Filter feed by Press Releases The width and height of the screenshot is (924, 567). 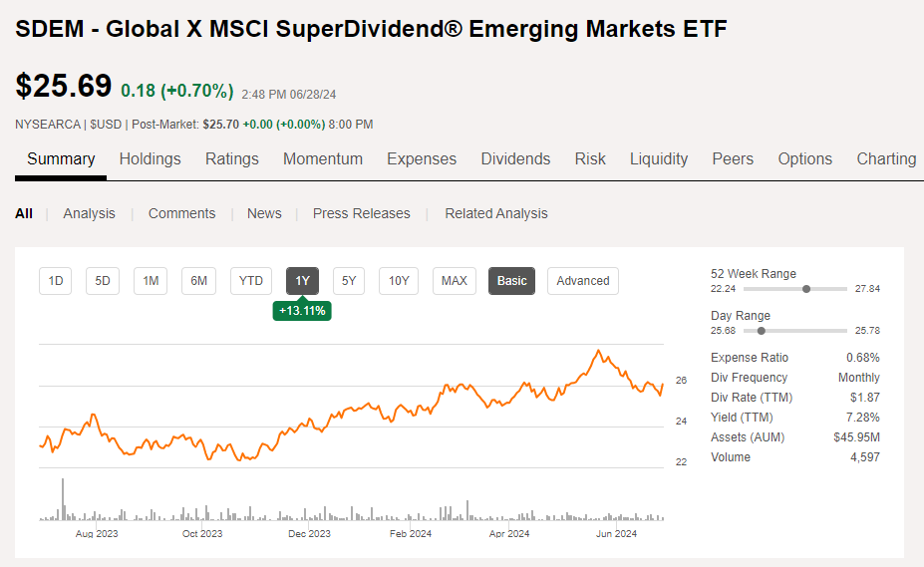[x=361, y=213]
